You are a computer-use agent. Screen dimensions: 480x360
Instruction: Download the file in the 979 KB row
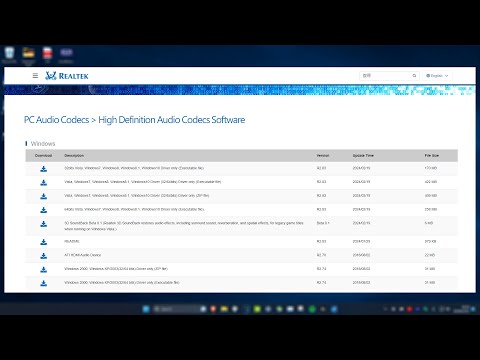43,242
